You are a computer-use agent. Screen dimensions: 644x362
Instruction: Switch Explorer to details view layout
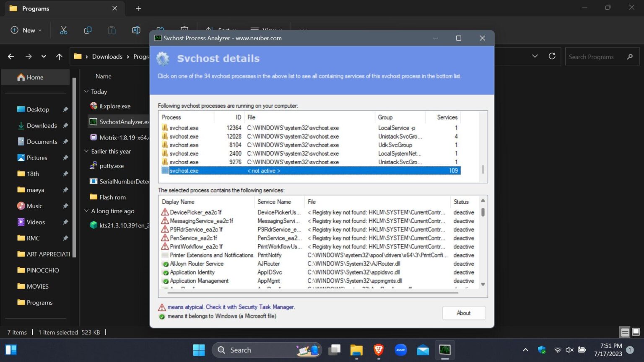624,332
